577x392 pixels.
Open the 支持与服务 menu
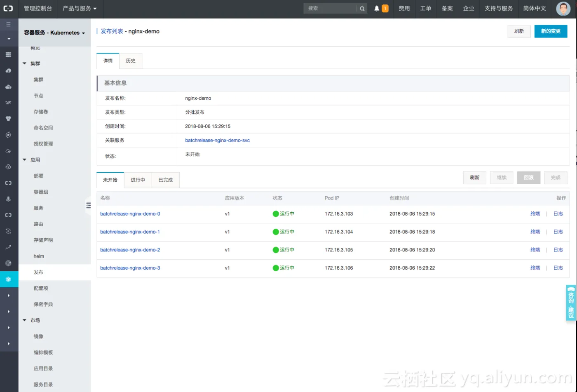499,8
